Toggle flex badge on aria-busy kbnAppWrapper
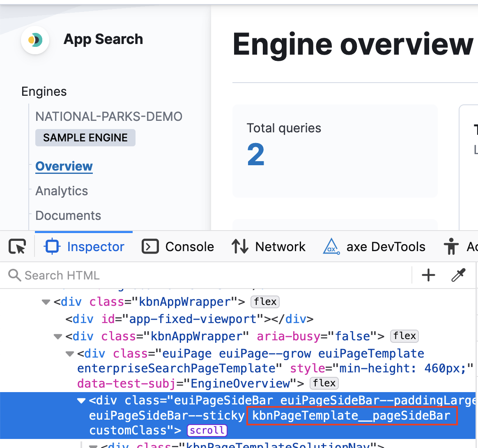 [x=404, y=336]
